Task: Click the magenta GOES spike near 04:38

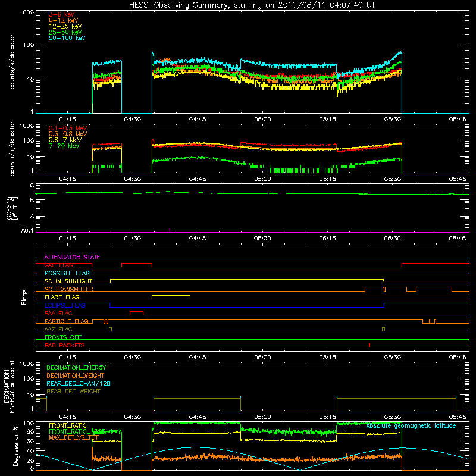Action: (170, 230)
